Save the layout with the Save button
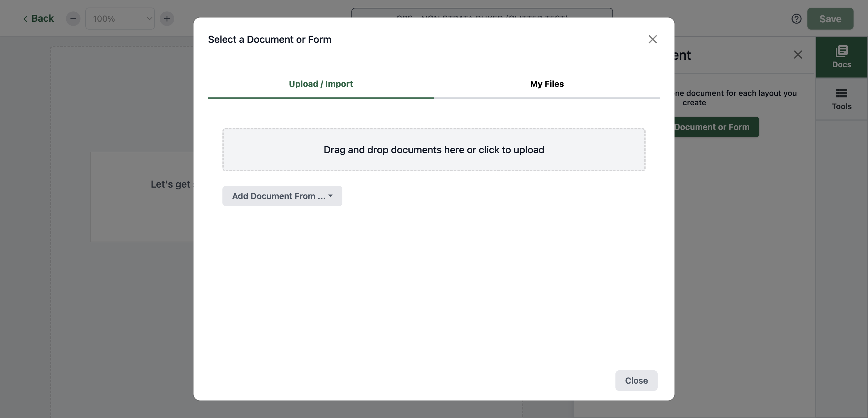 coord(830,18)
